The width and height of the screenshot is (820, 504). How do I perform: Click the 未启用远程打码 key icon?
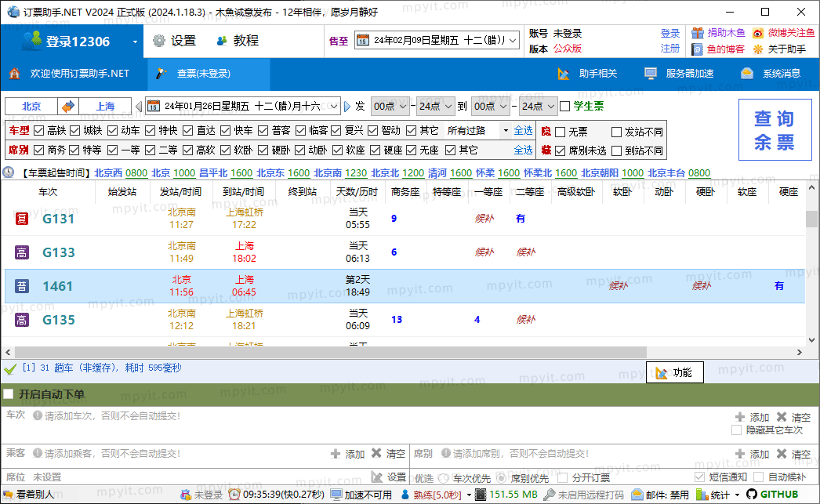click(x=549, y=495)
